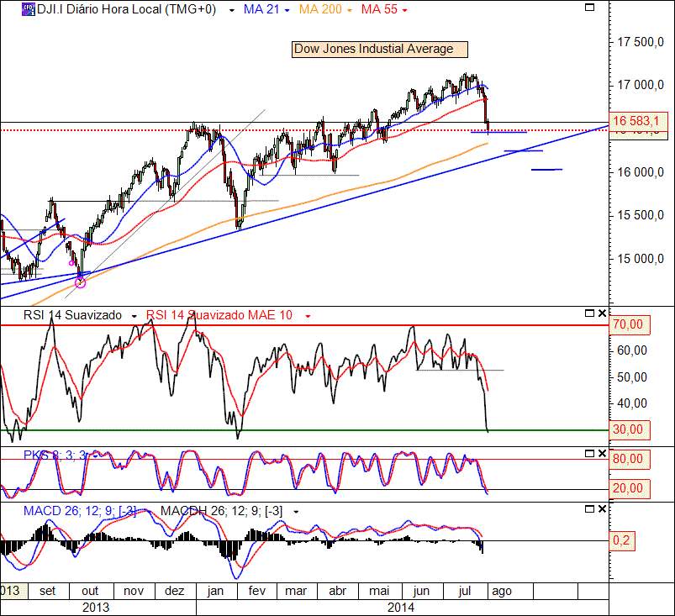675x616 pixels.
Task: Click the dez month on time axis
Action: 175,591
